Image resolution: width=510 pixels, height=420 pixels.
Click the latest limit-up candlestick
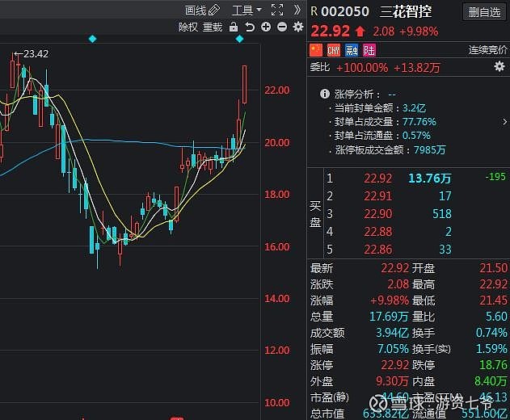coord(244,85)
